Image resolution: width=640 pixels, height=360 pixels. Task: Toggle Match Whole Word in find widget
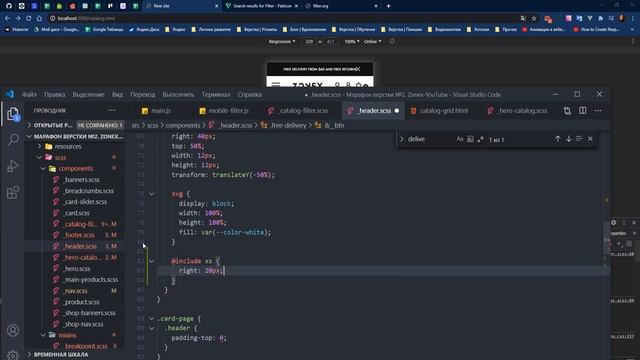tap(470, 139)
